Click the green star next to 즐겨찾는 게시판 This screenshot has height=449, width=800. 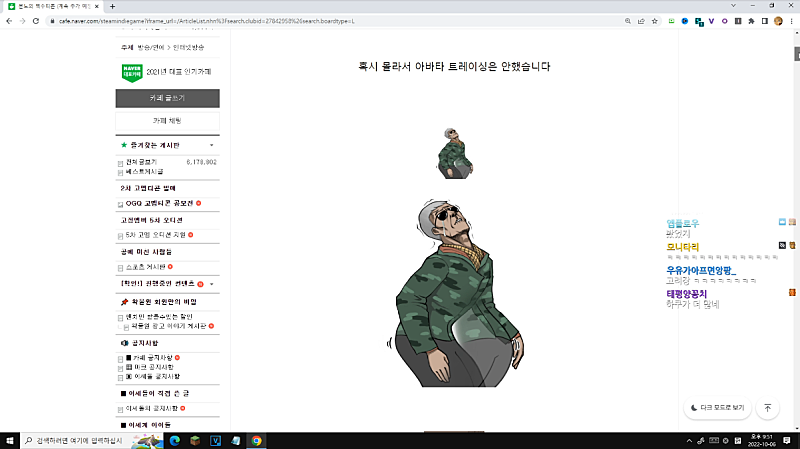[x=123, y=145]
